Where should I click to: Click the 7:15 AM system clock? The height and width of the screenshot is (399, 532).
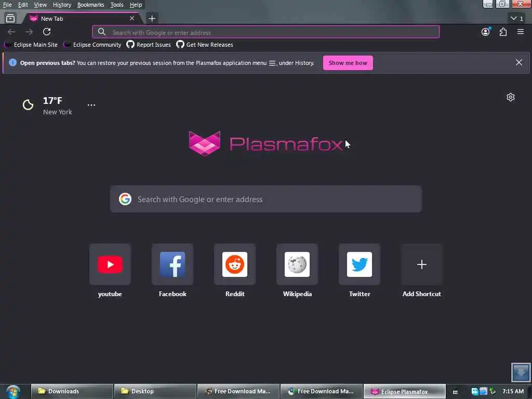click(513, 391)
